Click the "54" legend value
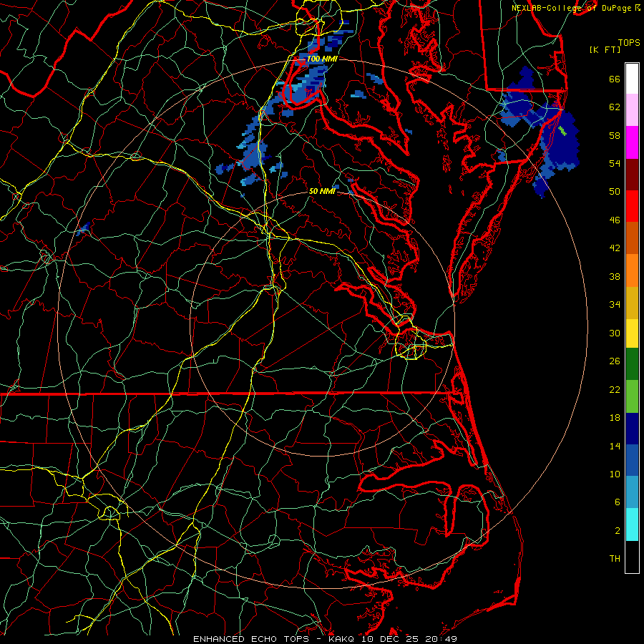 (x=615, y=163)
